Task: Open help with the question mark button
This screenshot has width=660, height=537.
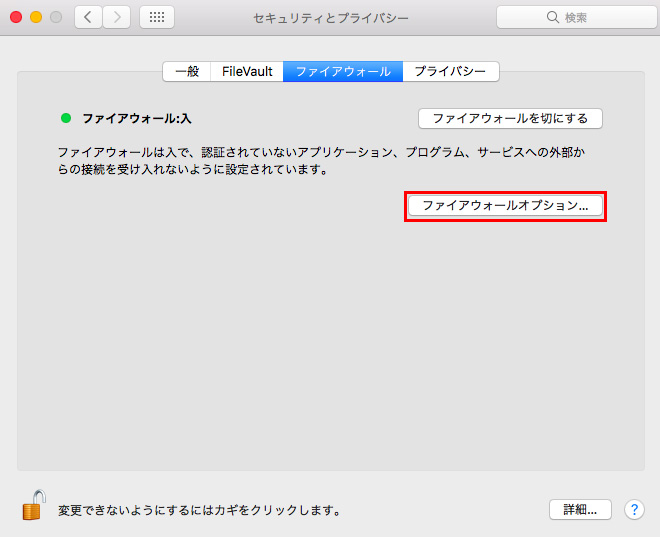Action: (x=634, y=510)
